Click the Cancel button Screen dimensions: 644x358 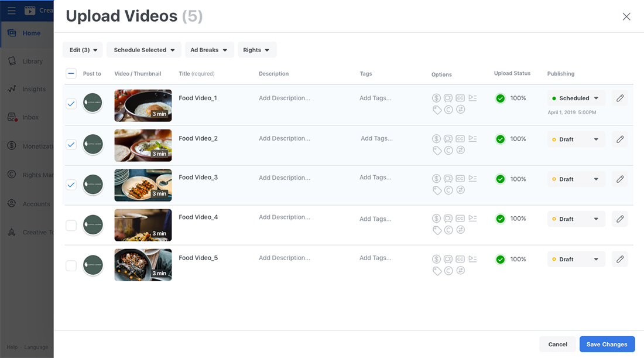pyautogui.click(x=557, y=345)
